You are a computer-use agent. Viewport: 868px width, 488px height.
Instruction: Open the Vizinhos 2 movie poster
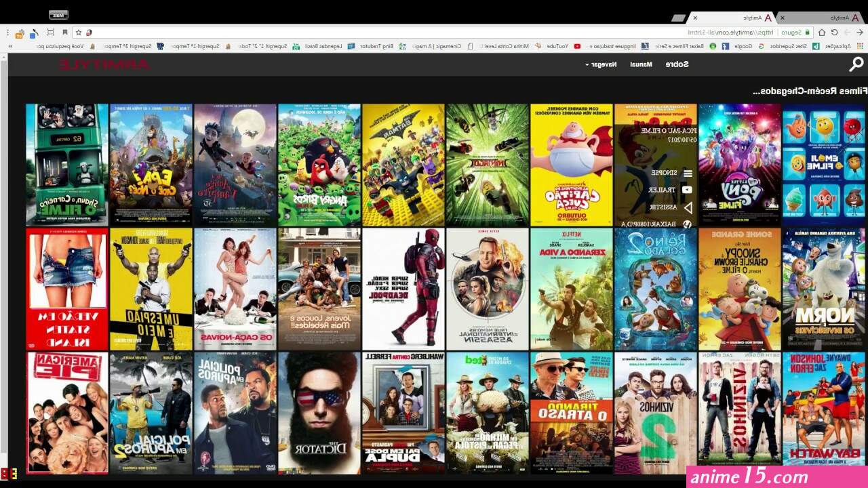tap(656, 413)
